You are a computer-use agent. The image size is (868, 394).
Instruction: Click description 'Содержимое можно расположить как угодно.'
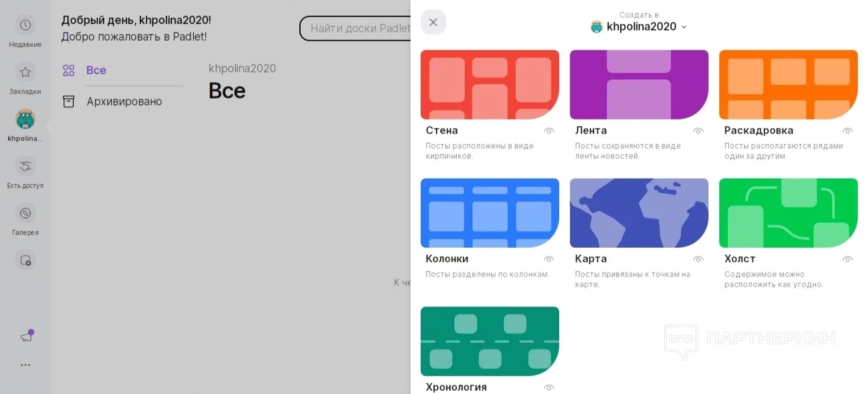[x=774, y=279]
